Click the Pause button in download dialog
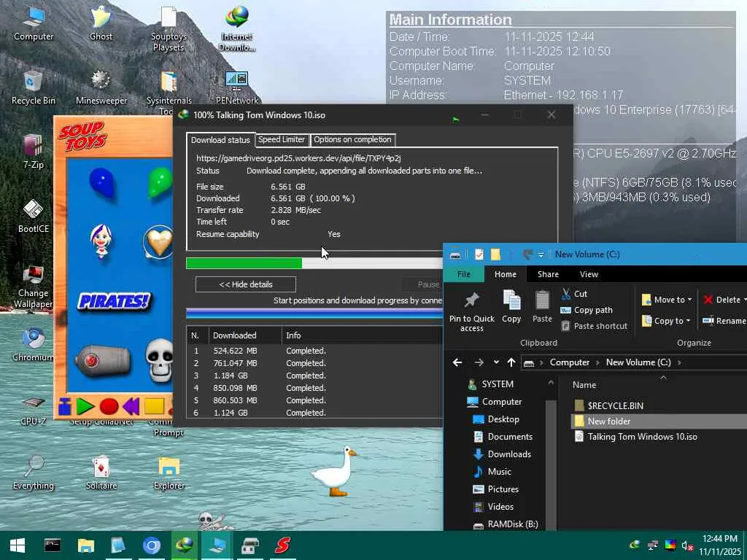Image resolution: width=747 pixels, height=560 pixels. (424, 284)
